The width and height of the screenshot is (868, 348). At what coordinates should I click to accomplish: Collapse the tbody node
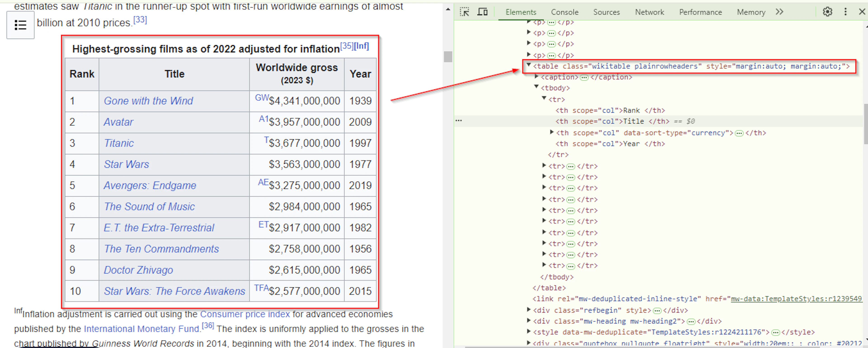[536, 87]
